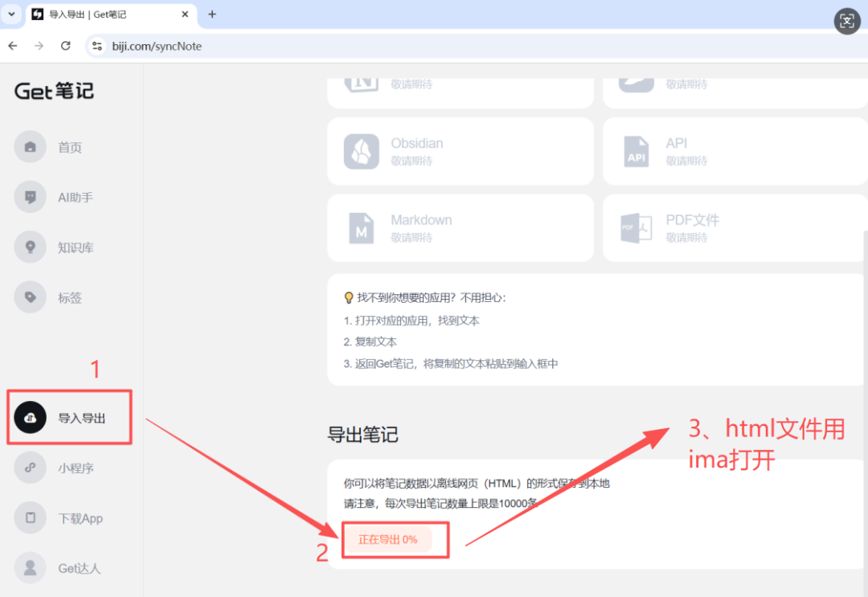Click the 下载App sidebar icon
This screenshot has width=868, height=597.
(x=30, y=517)
